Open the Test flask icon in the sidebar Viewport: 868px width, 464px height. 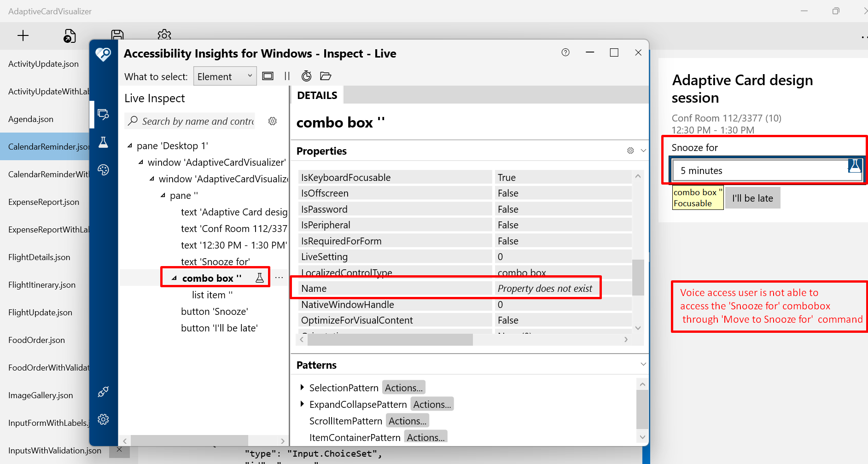[103, 142]
